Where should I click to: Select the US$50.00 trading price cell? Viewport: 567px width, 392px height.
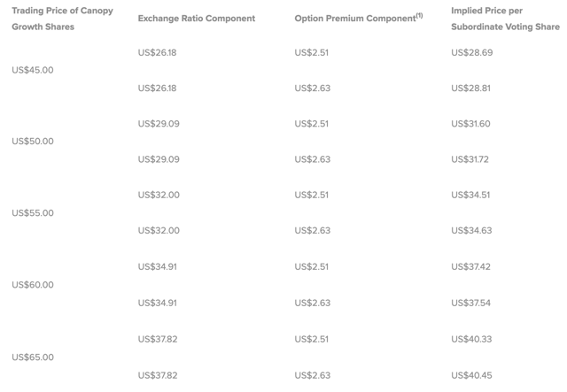(x=33, y=142)
